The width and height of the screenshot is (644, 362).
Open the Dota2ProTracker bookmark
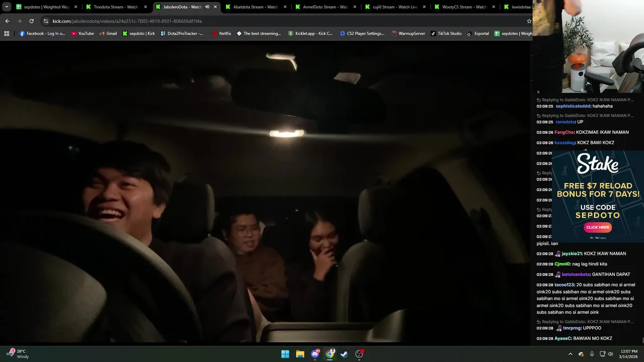pyautogui.click(x=182, y=34)
